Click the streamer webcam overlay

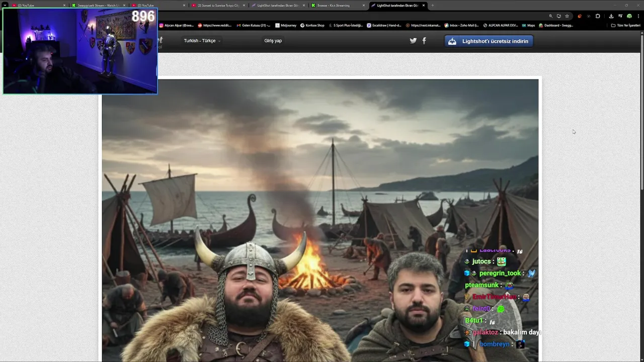coord(80,51)
